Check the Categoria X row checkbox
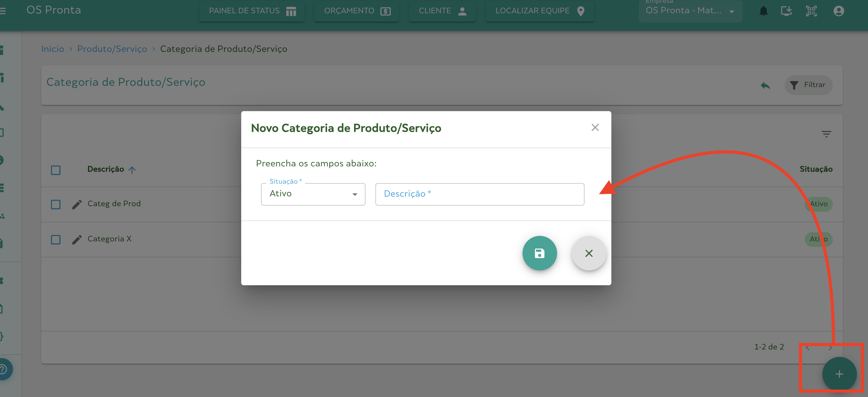The width and height of the screenshot is (868, 397). [56, 240]
